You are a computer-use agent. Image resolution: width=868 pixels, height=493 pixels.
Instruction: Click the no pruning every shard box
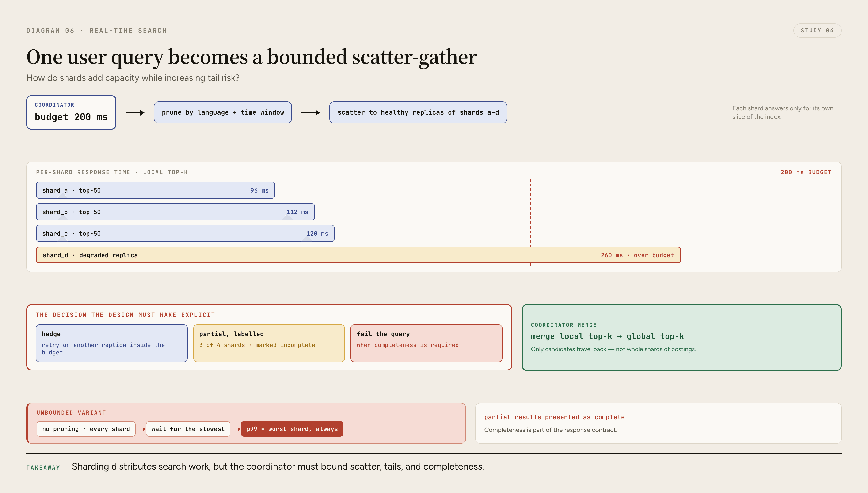point(86,429)
